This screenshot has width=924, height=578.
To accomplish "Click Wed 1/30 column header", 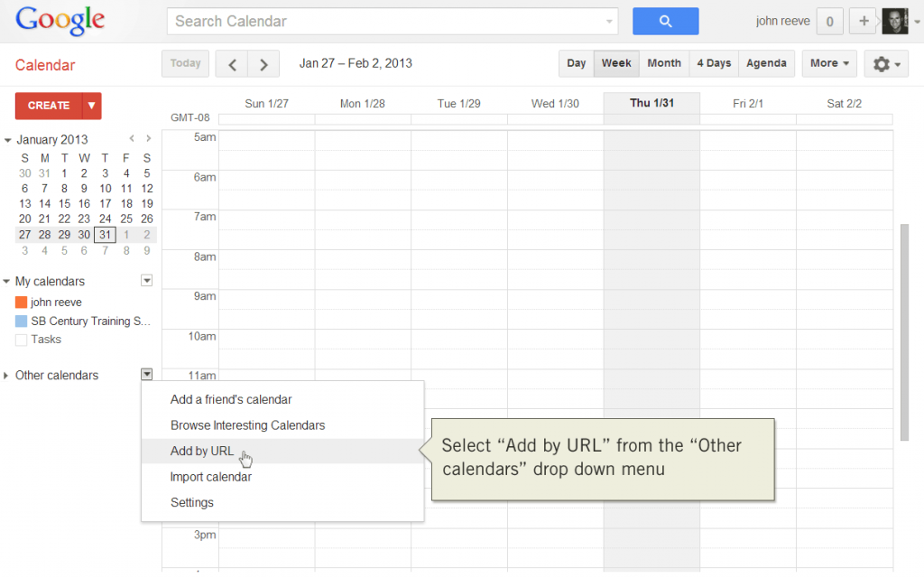I will click(555, 104).
